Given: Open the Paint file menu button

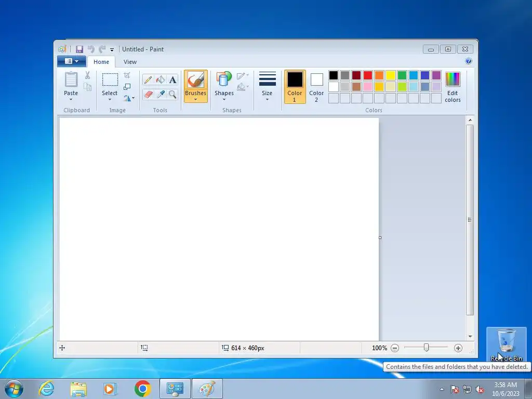Looking at the screenshot, I should [x=72, y=61].
